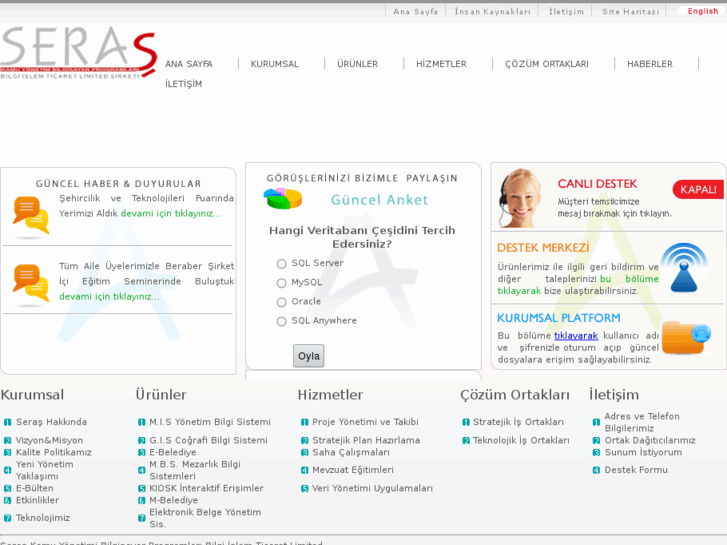727x545 pixels.
Task: Follow devamı için tıklayınız under Seminerinde Buluştuk
Action: 109,296
